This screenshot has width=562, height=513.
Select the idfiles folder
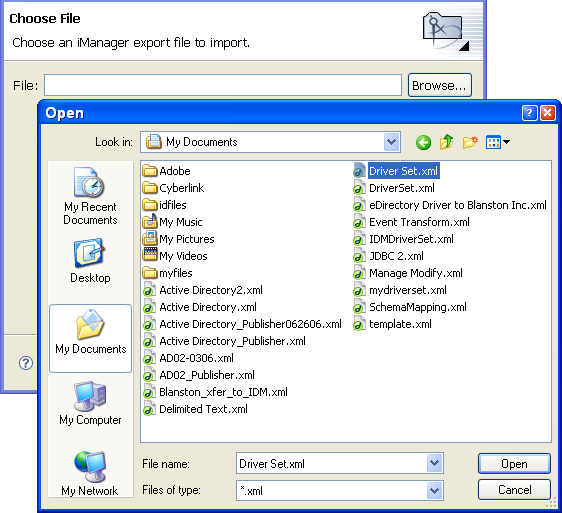(165, 205)
